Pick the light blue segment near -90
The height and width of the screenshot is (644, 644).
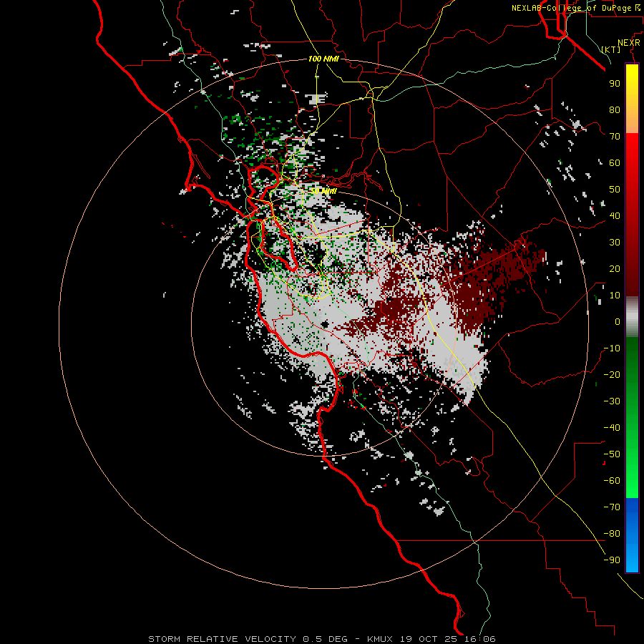click(x=632, y=559)
